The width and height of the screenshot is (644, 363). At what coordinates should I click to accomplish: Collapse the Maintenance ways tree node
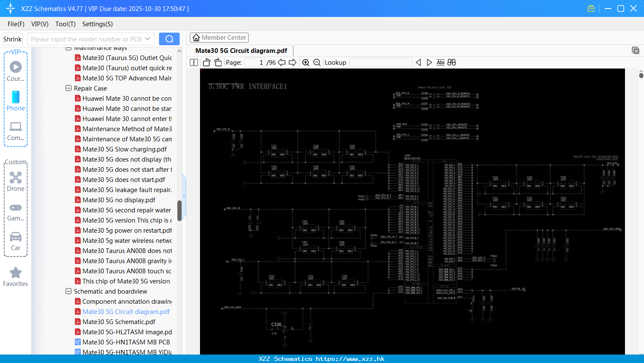(x=69, y=48)
